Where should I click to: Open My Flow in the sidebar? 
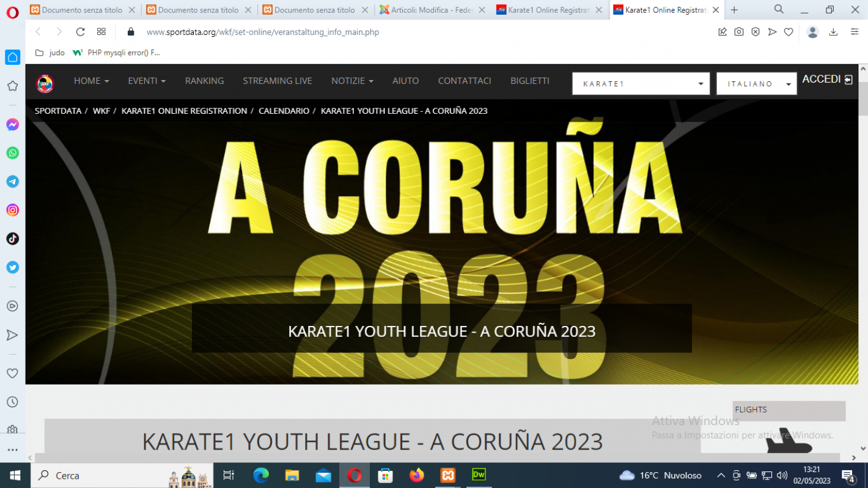click(x=12, y=335)
